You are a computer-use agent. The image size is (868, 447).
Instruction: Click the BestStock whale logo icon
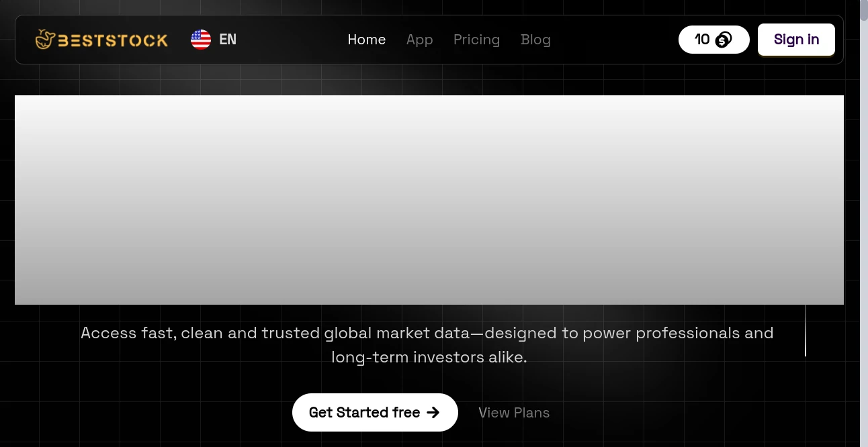pos(44,40)
